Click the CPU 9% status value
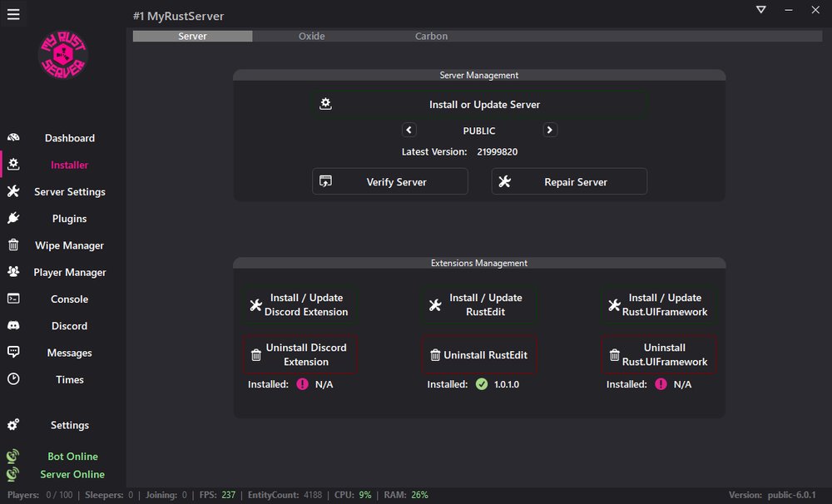The image size is (832, 504). pyautogui.click(x=365, y=495)
